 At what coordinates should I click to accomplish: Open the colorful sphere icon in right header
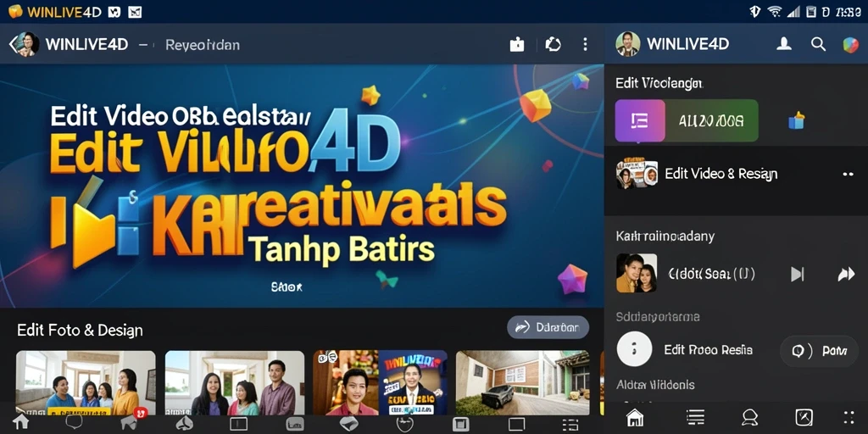tap(850, 44)
